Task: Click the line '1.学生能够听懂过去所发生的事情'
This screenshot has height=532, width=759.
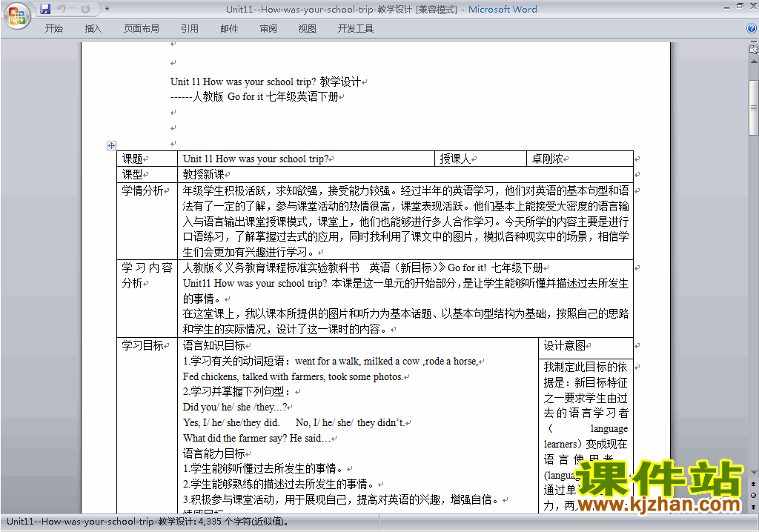Action: 265,468
